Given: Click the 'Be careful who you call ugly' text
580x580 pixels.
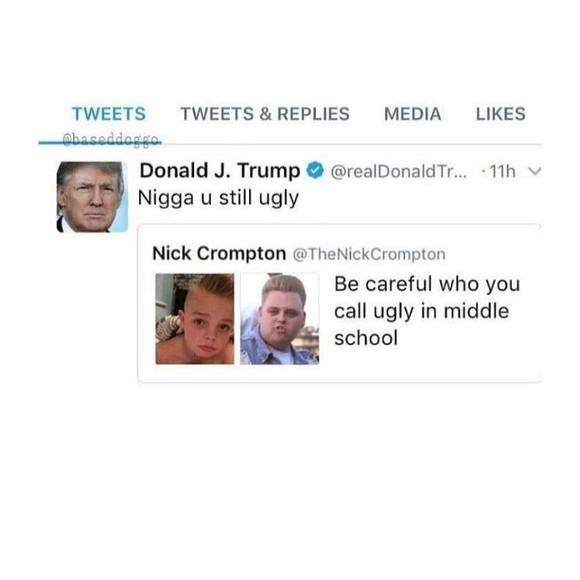Looking at the screenshot, I should 427,311.
